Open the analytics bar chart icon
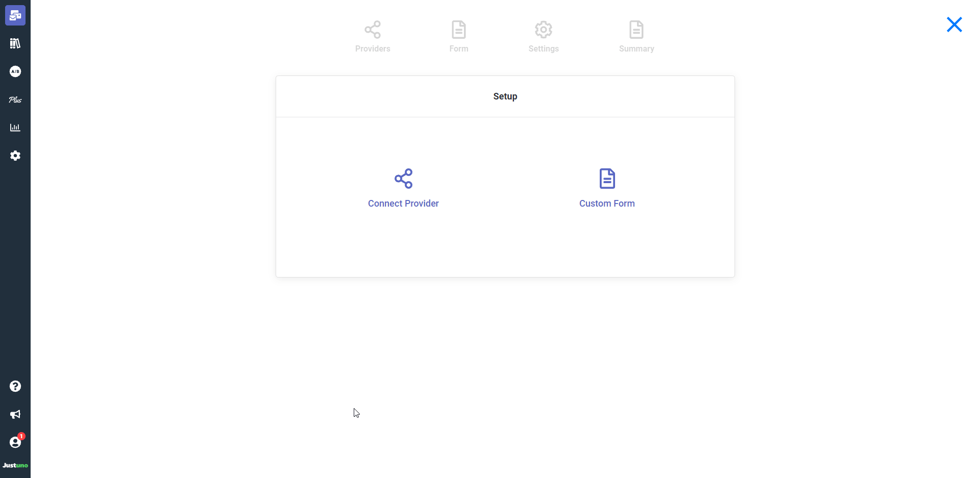 pos(15,128)
